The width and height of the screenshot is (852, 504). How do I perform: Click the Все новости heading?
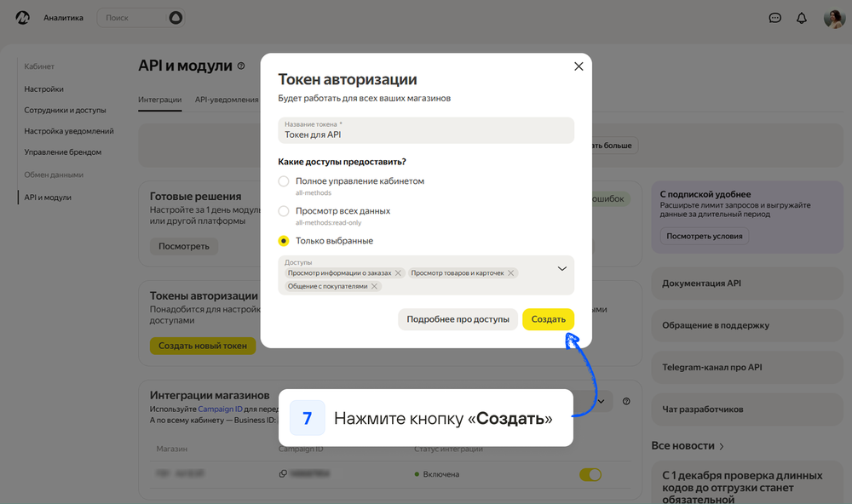tap(683, 446)
